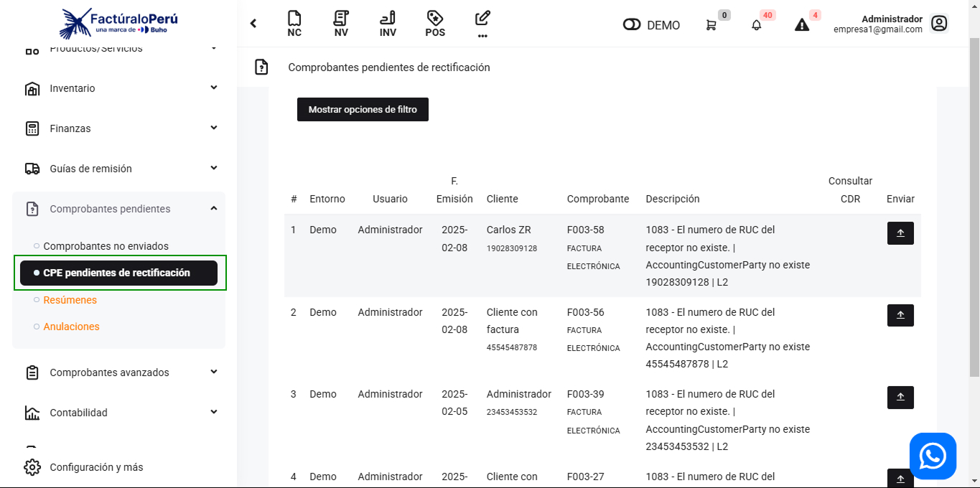
Task: Open the WhatsApp chat button
Action: coord(933,456)
